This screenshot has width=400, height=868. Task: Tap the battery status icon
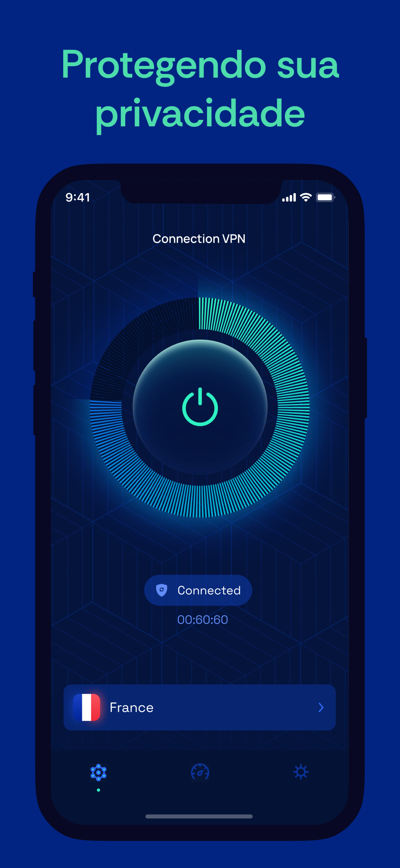click(325, 197)
